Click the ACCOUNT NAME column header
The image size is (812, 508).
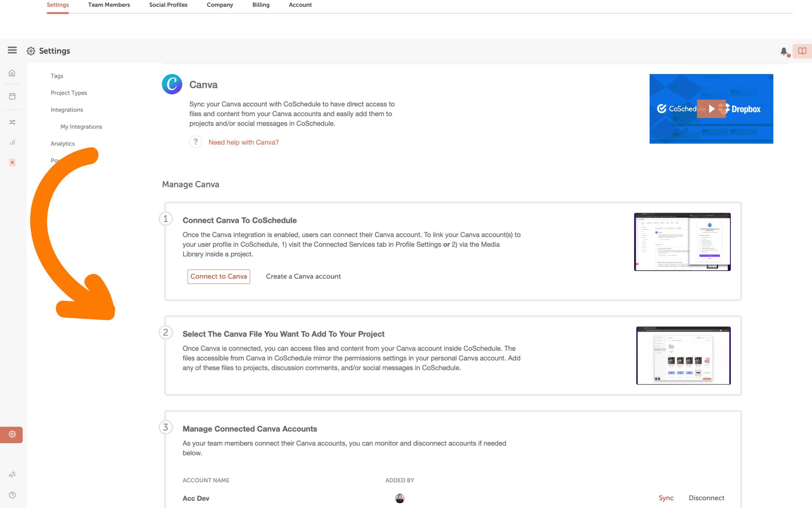[206, 480]
